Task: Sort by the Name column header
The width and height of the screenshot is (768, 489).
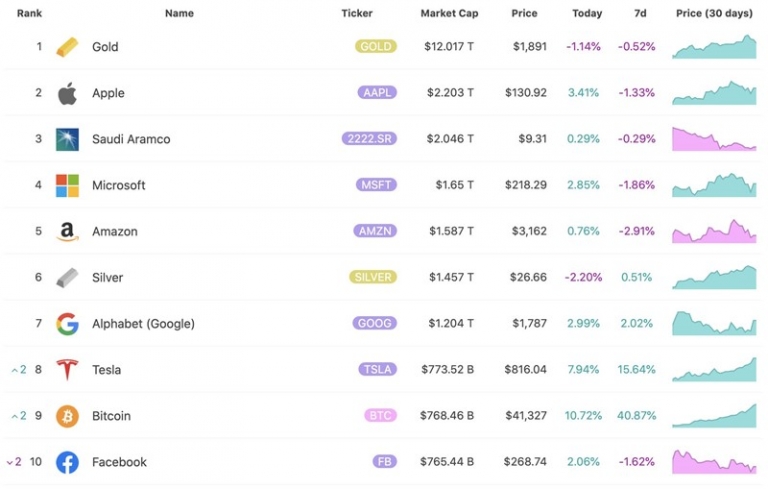Action: click(x=179, y=13)
